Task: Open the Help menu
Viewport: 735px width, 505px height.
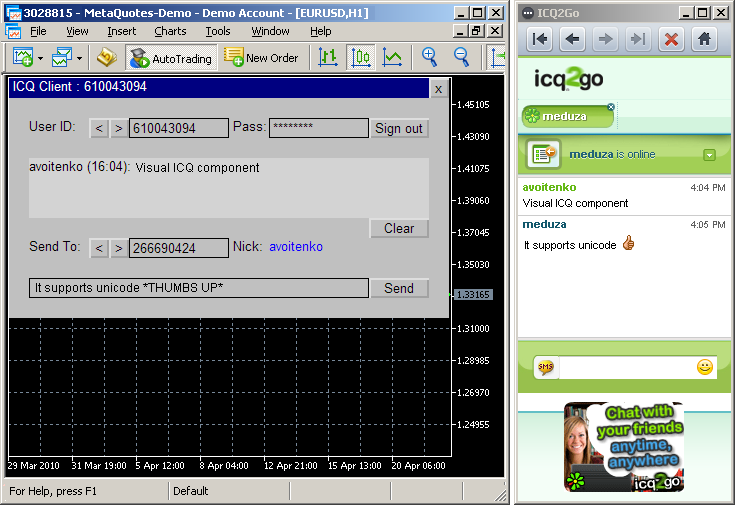Action: (321, 31)
